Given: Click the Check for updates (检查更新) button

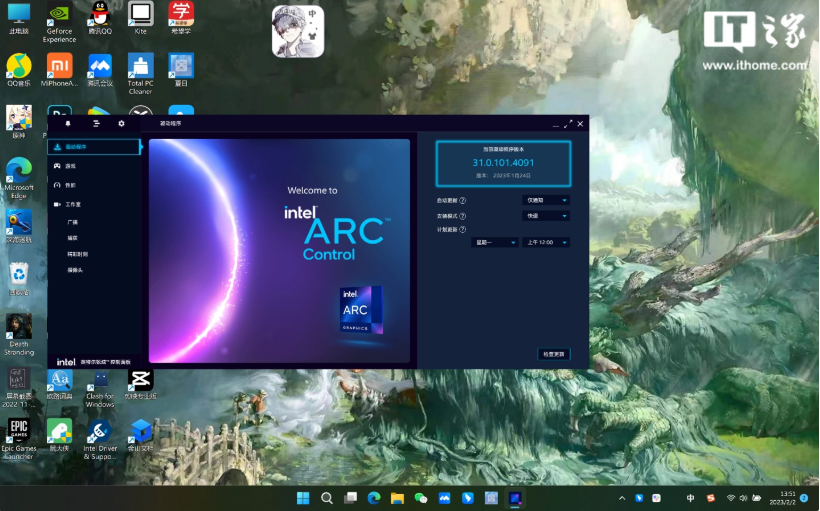Looking at the screenshot, I should point(554,354).
